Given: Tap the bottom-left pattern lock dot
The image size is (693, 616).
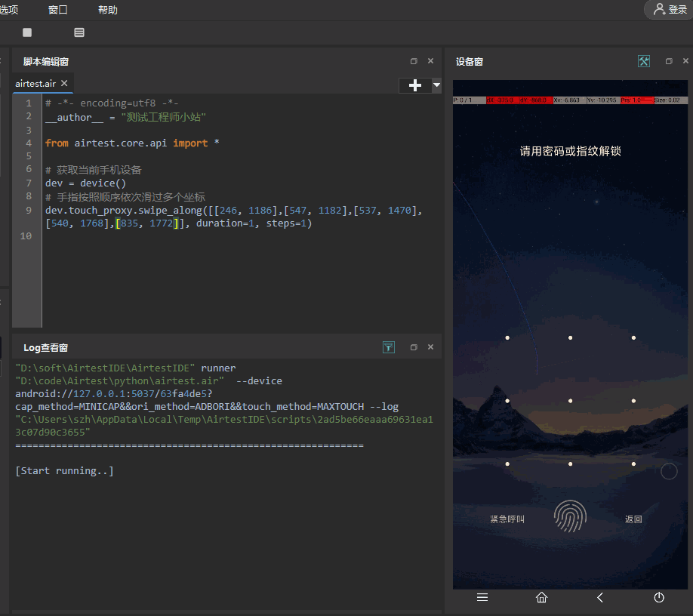Looking at the screenshot, I should [x=507, y=464].
